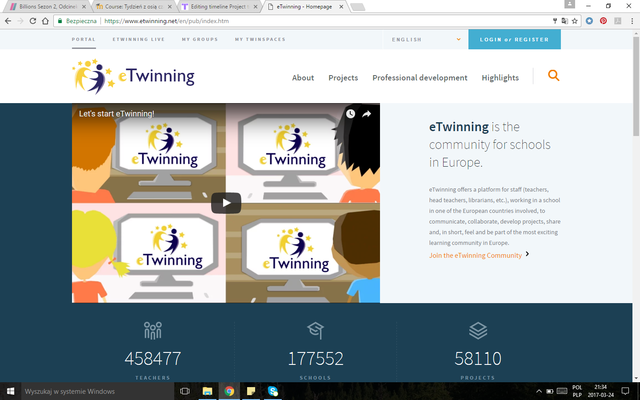This screenshot has width=640, height=400.
Task: Close the eTwinning - Homepage tab
Action: [x=341, y=7]
